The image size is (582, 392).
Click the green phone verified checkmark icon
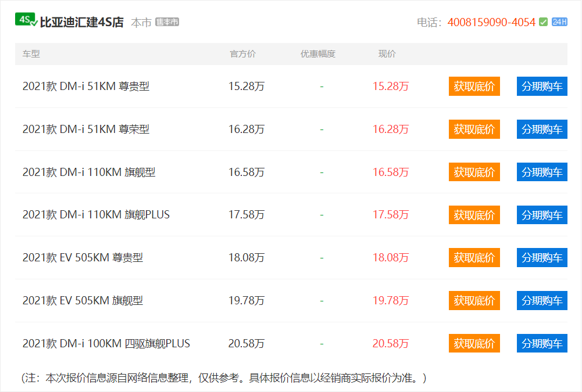click(x=544, y=22)
